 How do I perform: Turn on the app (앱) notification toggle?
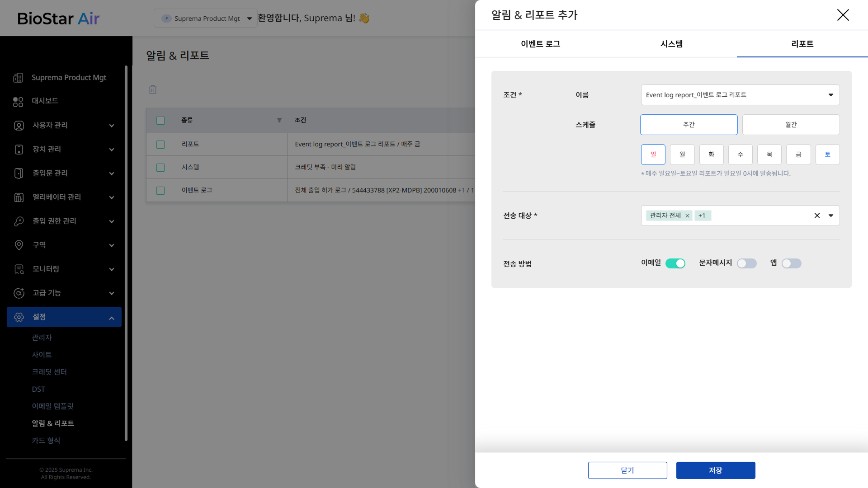coord(791,263)
